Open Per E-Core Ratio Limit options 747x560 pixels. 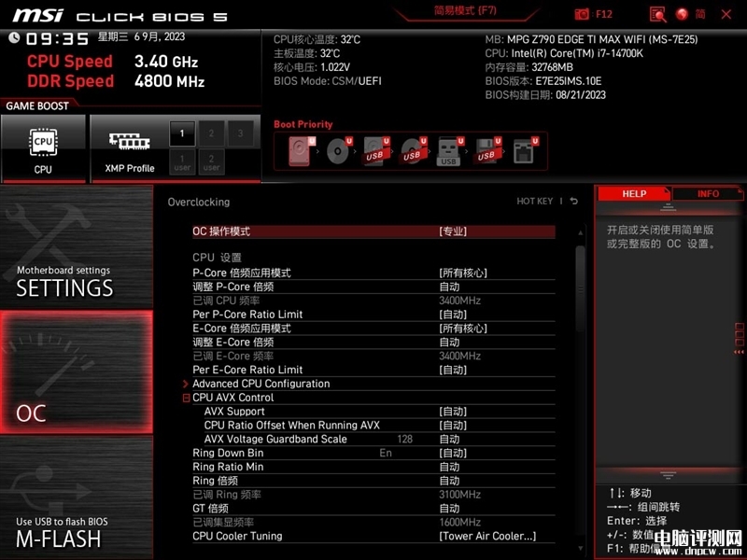click(373, 370)
